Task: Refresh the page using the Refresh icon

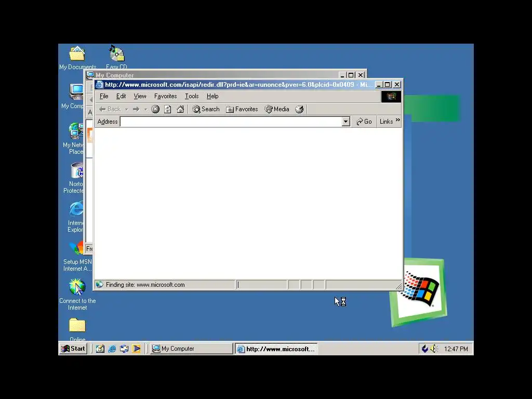Action: 168,109
